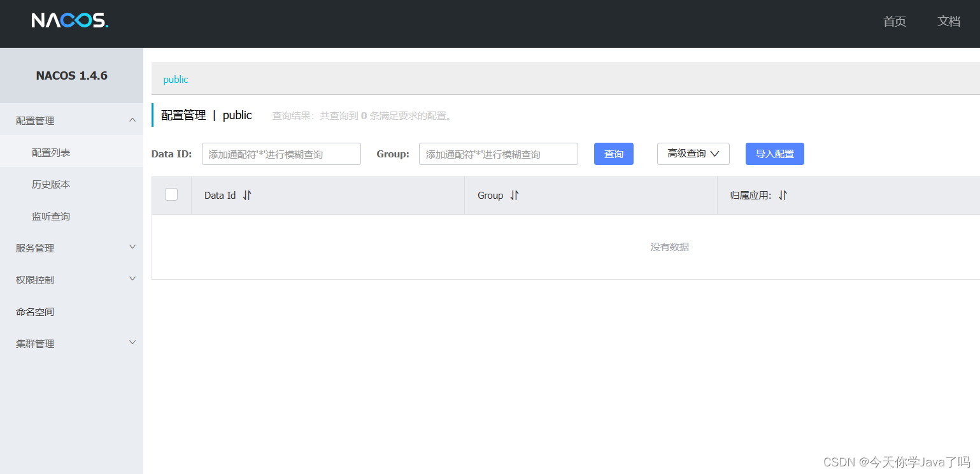Select the public namespace tab
The height and width of the screenshot is (474, 980).
point(176,80)
